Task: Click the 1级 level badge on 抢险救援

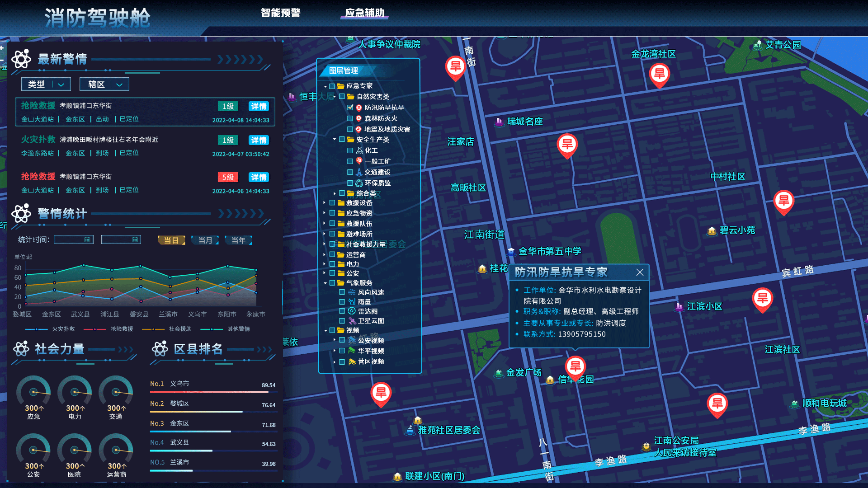Action: click(227, 106)
